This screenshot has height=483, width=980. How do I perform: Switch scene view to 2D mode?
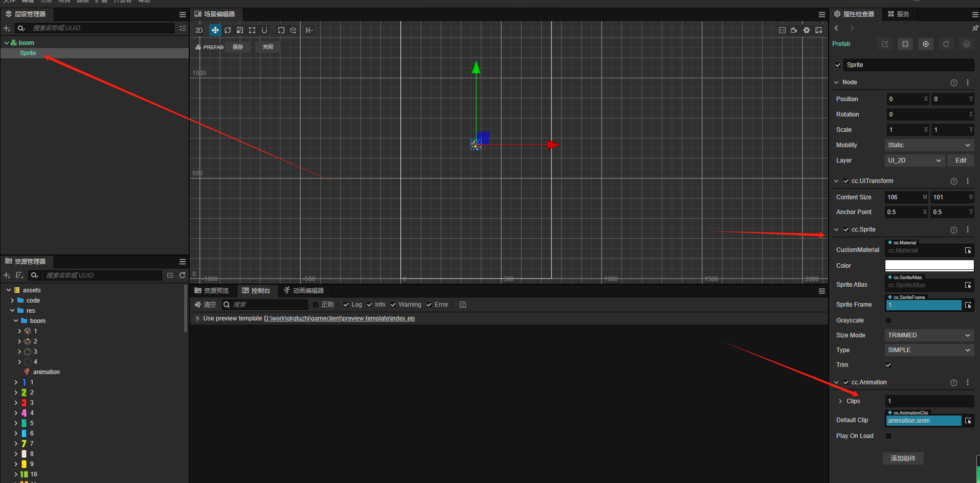point(199,30)
